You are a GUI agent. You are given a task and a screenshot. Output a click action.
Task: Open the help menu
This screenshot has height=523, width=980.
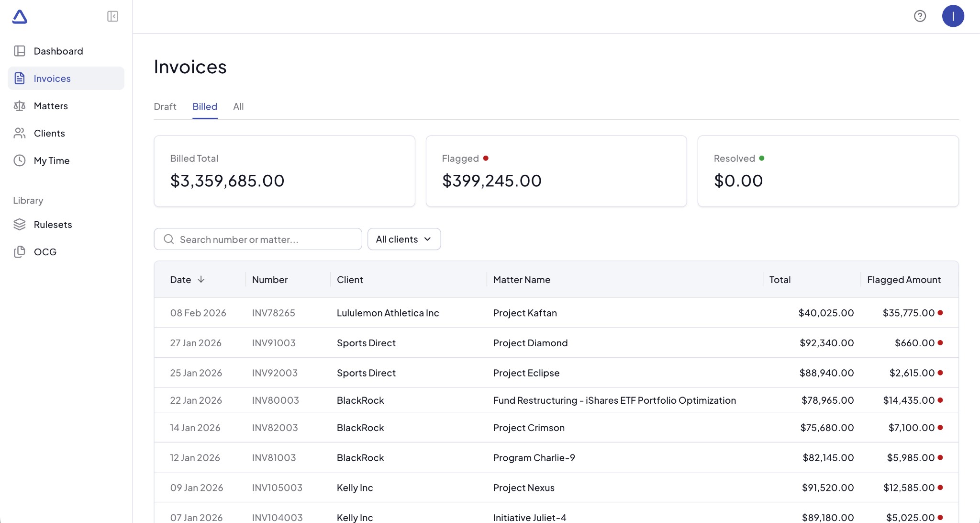coord(920,16)
